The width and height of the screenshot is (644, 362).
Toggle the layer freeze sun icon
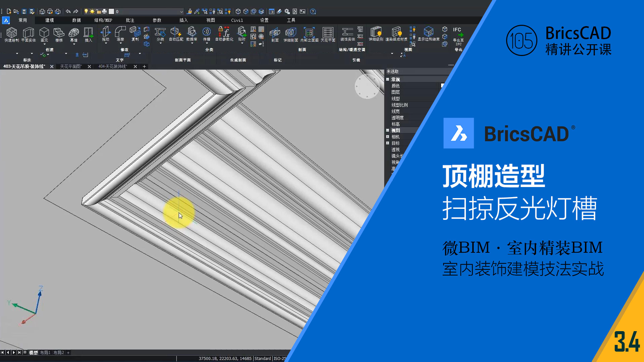[92, 11]
